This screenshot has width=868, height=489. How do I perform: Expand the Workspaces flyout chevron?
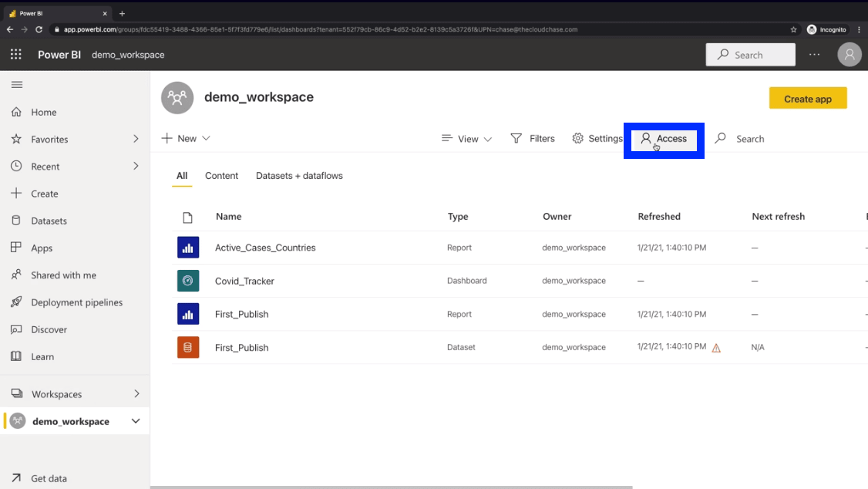(x=136, y=394)
